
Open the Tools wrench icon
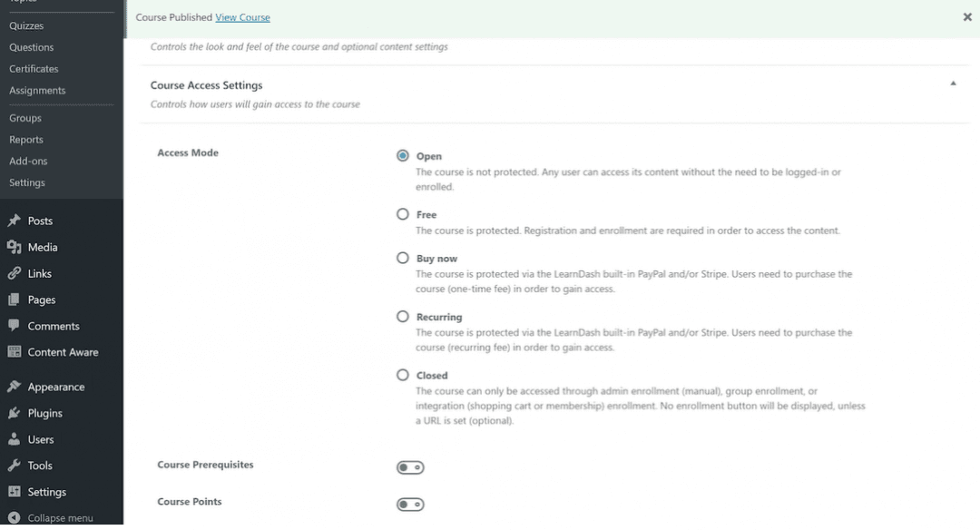(x=14, y=465)
